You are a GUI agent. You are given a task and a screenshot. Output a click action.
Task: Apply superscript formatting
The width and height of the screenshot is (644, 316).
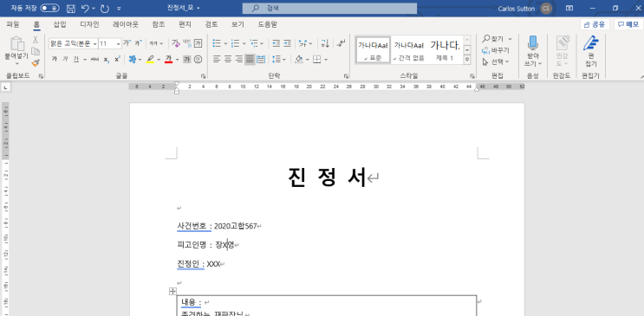point(118,60)
